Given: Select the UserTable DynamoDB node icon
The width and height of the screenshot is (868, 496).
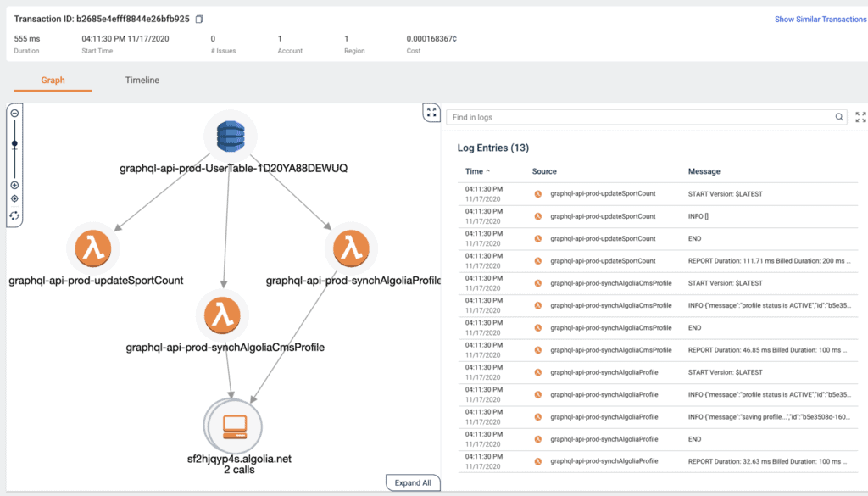Looking at the screenshot, I should pyautogui.click(x=230, y=134).
